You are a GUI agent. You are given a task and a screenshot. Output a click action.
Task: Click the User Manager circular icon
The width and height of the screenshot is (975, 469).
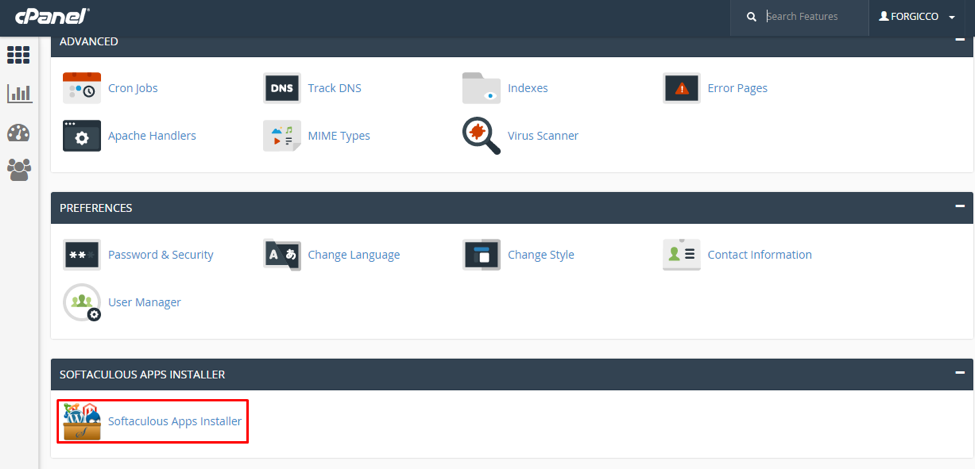82,302
